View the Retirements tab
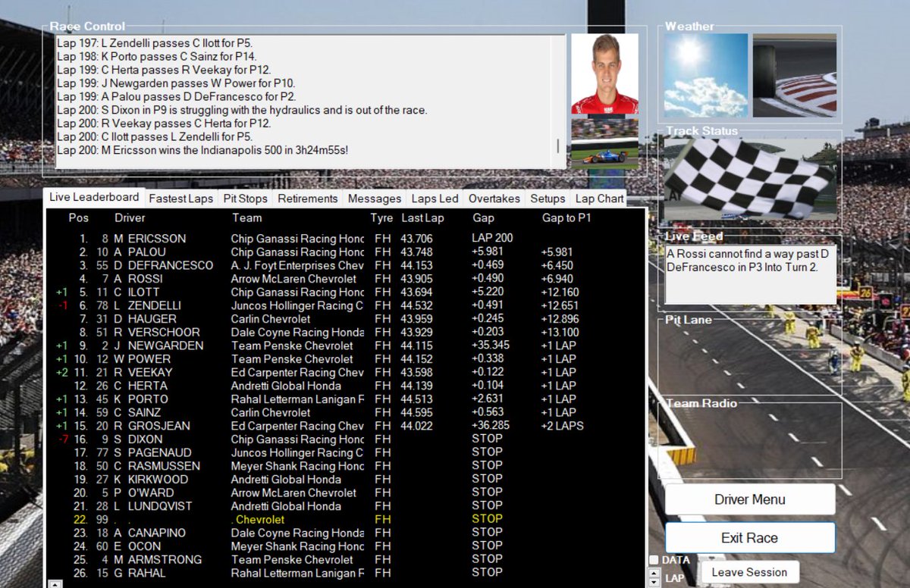 point(307,199)
